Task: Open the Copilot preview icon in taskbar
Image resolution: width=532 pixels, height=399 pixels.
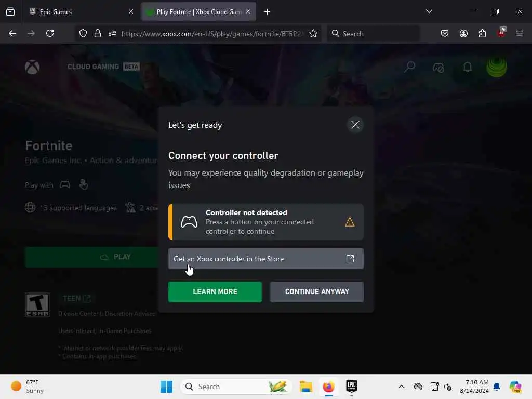Action: [515, 387]
